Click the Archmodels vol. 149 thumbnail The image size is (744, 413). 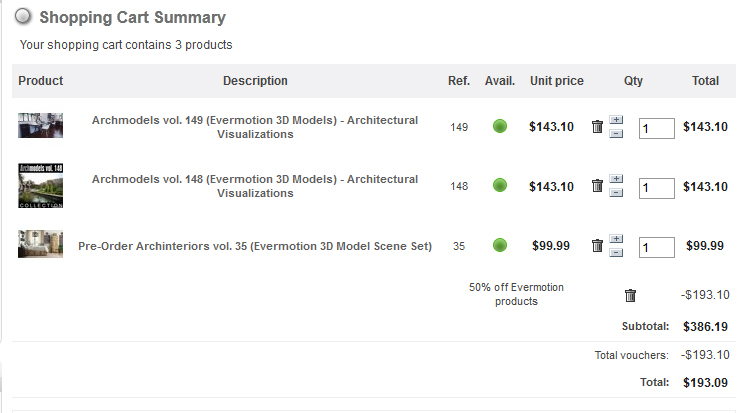tap(40, 125)
